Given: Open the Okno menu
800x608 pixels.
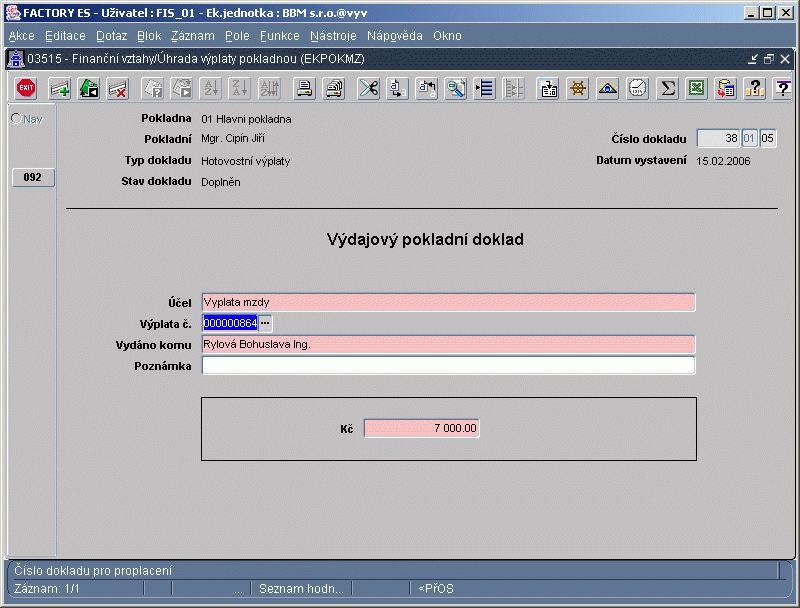Looking at the screenshot, I should coord(447,36).
